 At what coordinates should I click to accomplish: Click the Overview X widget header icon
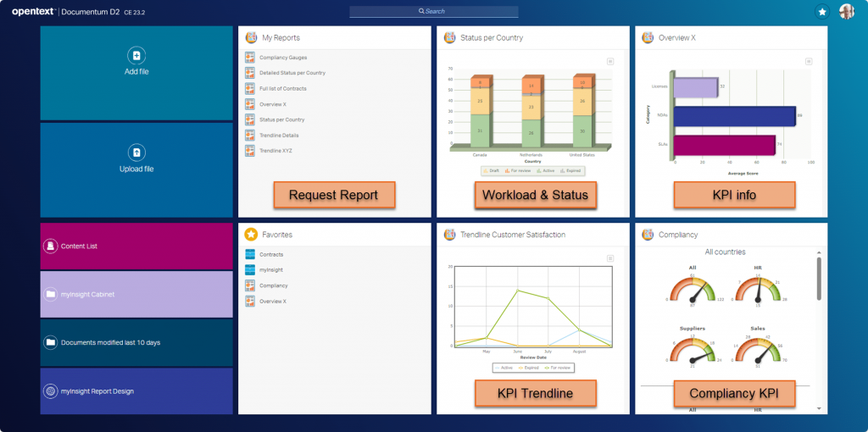648,37
